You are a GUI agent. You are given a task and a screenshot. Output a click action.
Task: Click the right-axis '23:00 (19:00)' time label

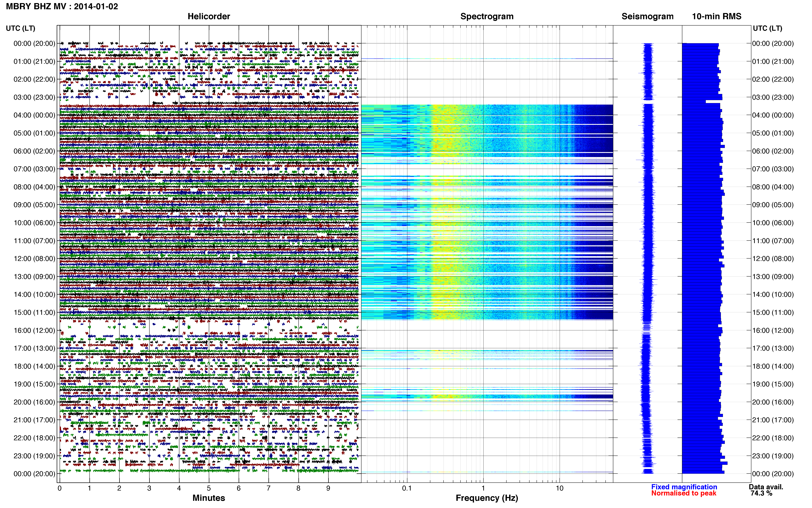[773, 456]
